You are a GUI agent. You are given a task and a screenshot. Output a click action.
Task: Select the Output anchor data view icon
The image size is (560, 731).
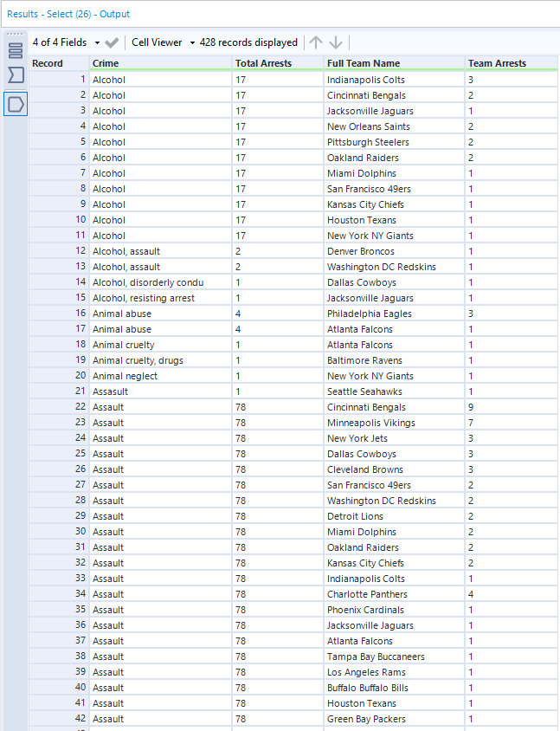[x=16, y=104]
